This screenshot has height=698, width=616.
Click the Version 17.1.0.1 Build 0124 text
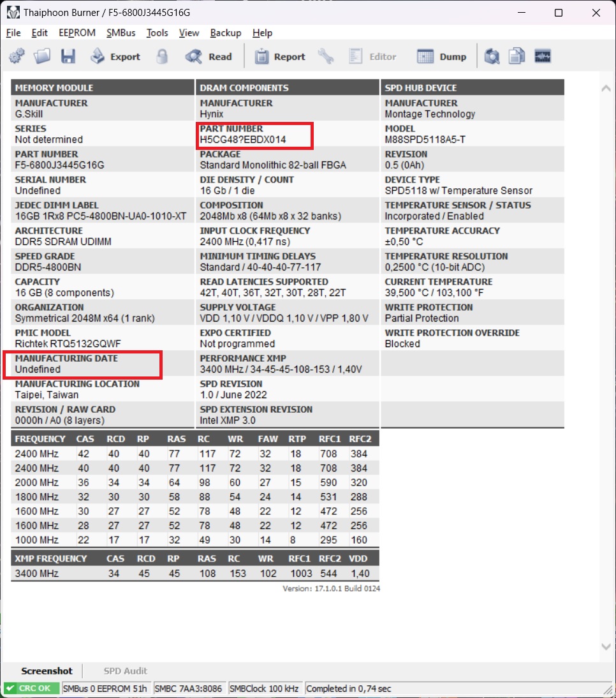coord(332,588)
